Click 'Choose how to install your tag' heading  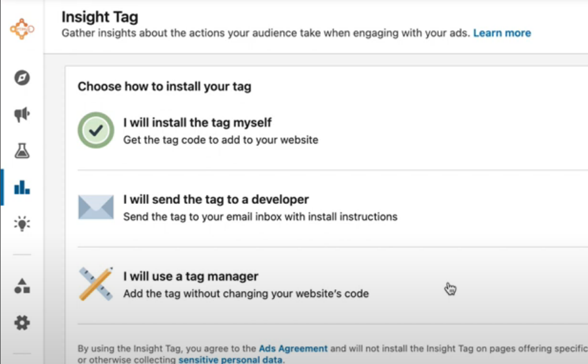click(164, 86)
